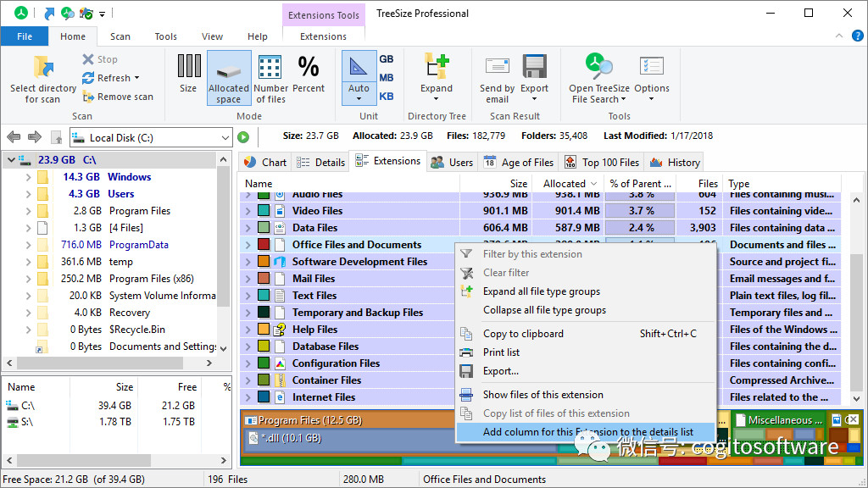Viewport: 868px width, 488px height.
Task: Set unit to Auto
Action: [x=359, y=78]
